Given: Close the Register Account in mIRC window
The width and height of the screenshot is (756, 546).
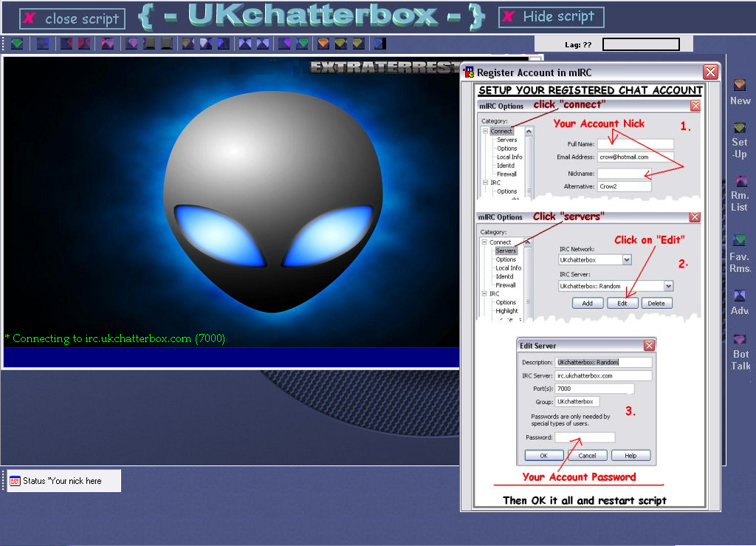Looking at the screenshot, I should point(710,72).
